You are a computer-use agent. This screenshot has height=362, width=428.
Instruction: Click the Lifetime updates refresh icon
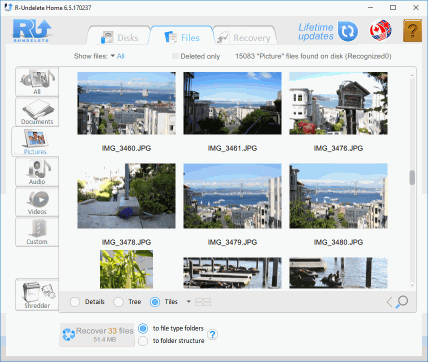click(x=348, y=31)
